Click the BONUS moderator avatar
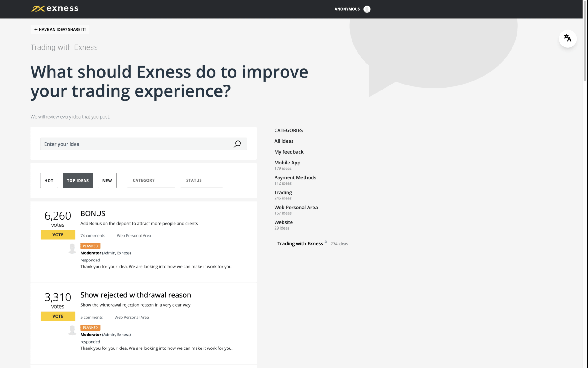Image resolution: width=588 pixels, height=368 pixels. tap(72, 248)
